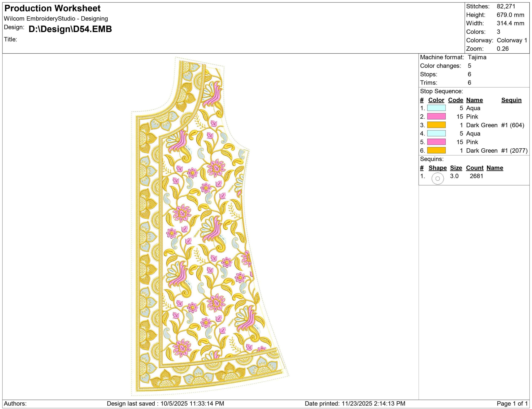Click the Color column header in Stop Sequence
This screenshot has width=532, height=409.
pos(436,100)
